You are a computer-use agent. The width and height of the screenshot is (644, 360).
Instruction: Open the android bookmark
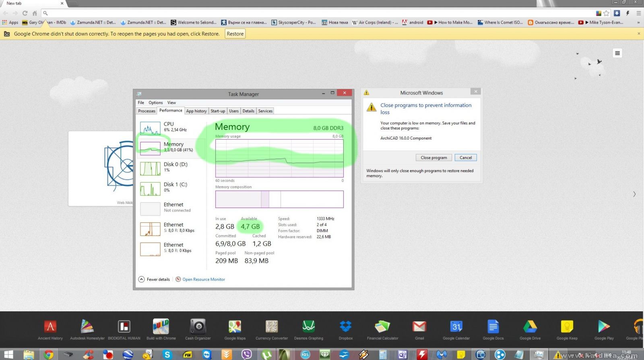[413, 23]
